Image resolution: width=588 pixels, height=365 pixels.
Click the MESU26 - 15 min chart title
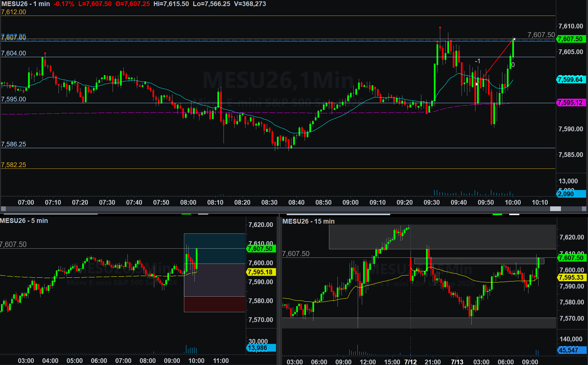point(308,221)
